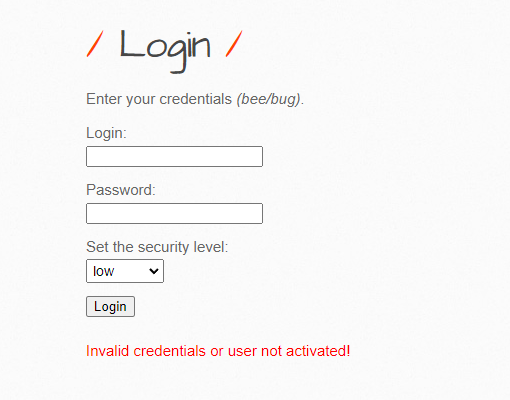Viewport: 510px width, 400px height.
Task: Select the "low" value text in dropdown
Action: [x=104, y=271]
